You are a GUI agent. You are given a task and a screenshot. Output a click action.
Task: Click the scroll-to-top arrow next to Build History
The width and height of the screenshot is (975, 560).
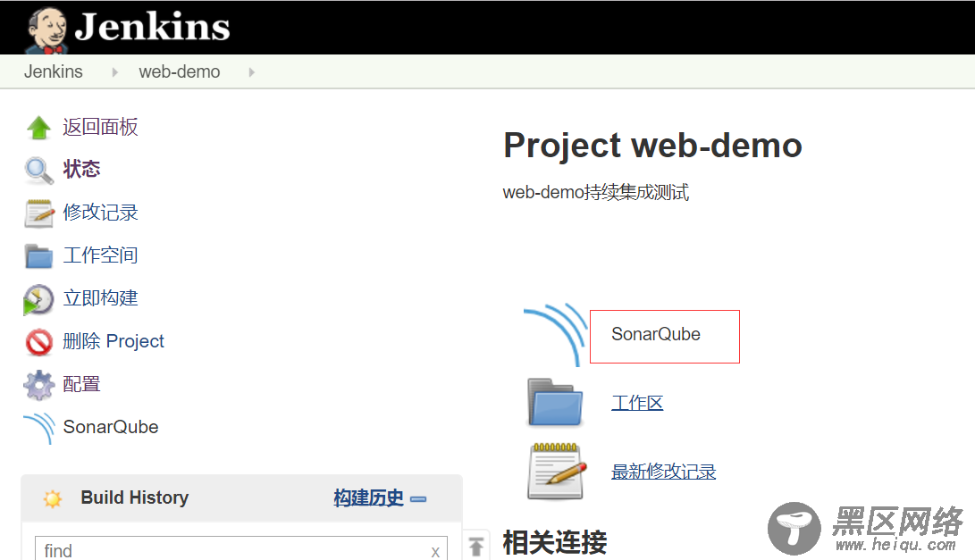[x=476, y=546]
